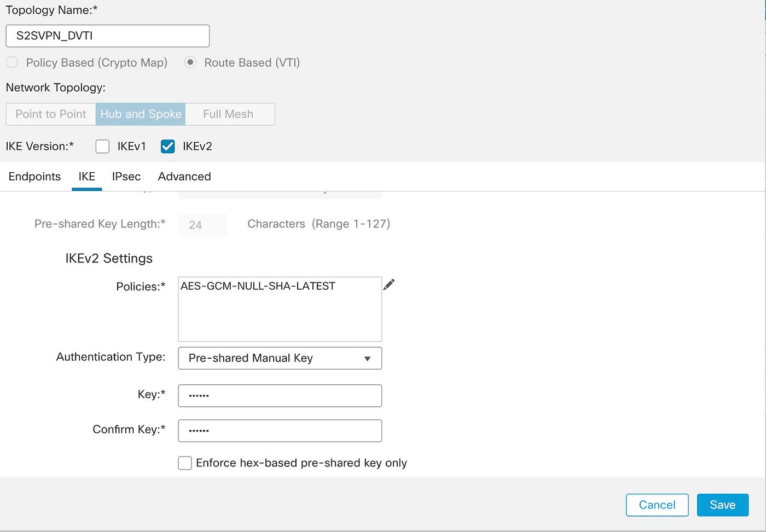The image size is (766, 532).
Task: Select the Route Based (VTI) option
Action: coord(190,62)
